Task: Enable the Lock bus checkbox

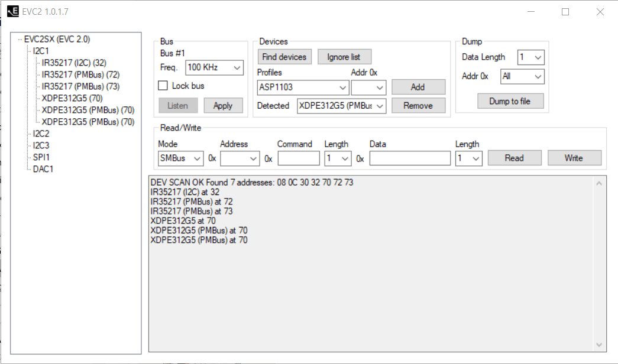Action: click(163, 86)
